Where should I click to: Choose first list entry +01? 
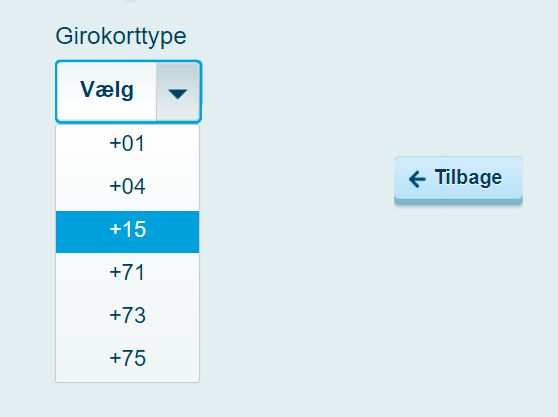point(127,146)
